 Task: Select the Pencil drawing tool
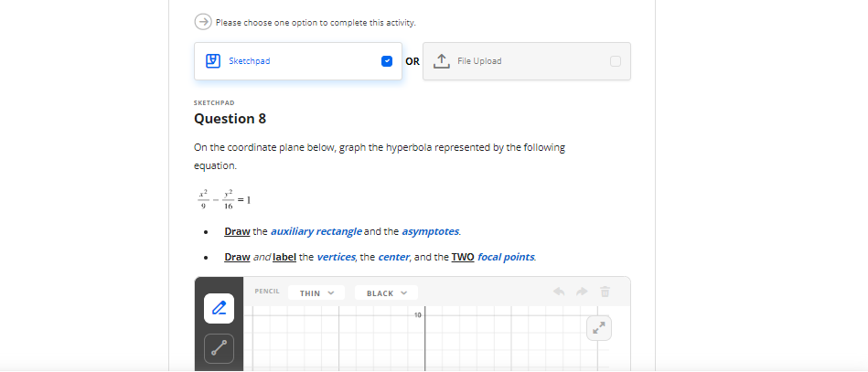(219, 308)
